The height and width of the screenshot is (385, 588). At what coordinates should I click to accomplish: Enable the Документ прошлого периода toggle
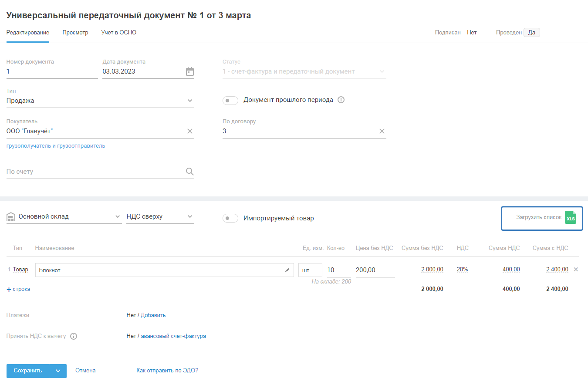tap(230, 101)
